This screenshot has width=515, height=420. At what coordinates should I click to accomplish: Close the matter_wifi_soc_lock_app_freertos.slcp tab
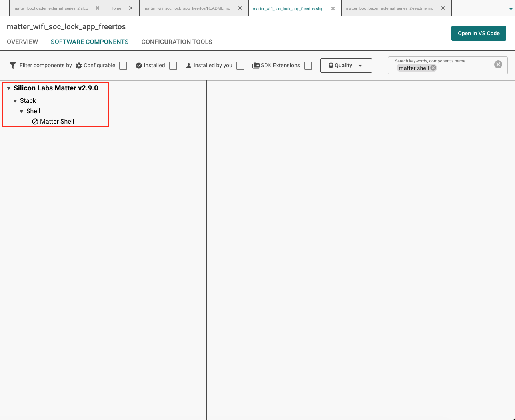[x=333, y=8]
